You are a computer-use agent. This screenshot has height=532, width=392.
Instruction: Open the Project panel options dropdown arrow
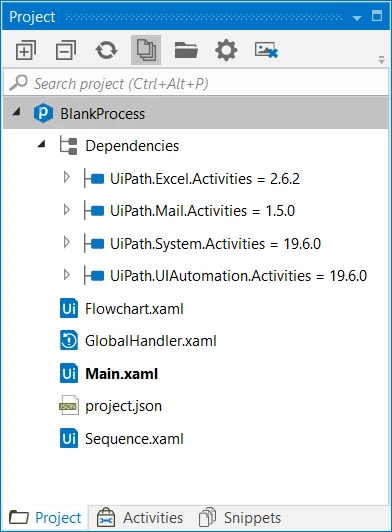357,18
